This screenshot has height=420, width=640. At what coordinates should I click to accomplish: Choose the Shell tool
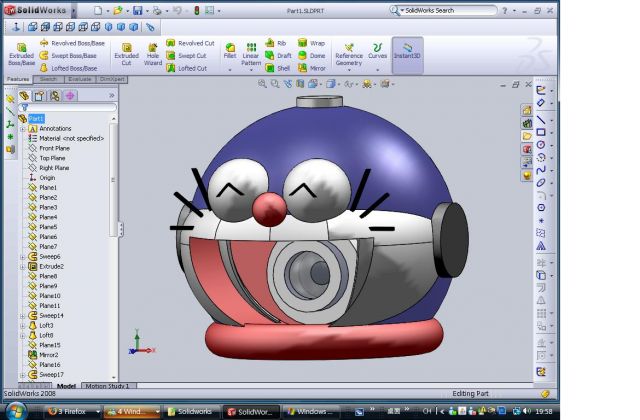click(278, 68)
